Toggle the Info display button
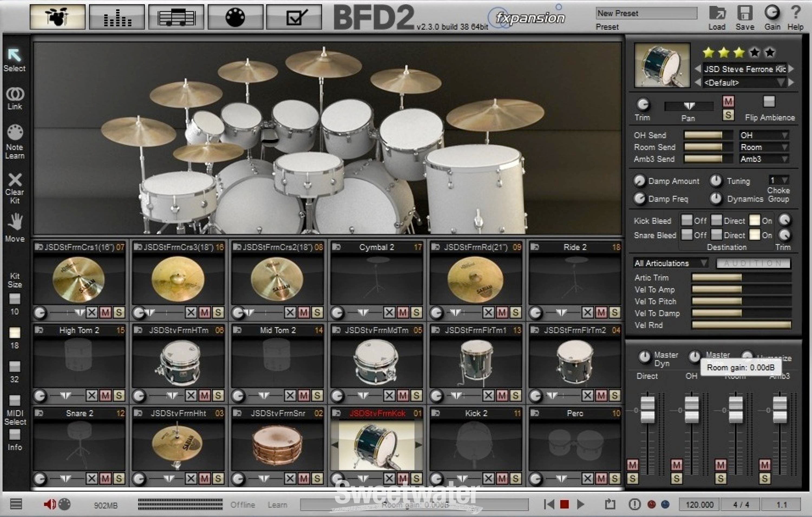Viewport: 812px width, 517px height. [15, 434]
